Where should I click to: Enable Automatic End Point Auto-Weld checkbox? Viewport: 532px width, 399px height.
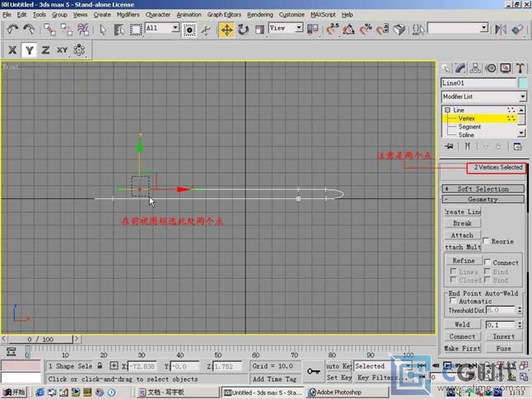click(452, 301)
